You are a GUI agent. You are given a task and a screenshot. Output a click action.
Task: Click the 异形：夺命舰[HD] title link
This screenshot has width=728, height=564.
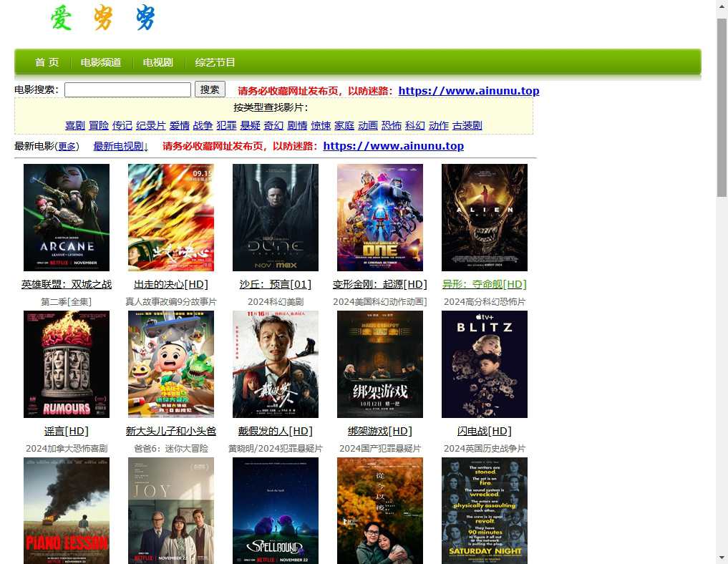(484, 284)
